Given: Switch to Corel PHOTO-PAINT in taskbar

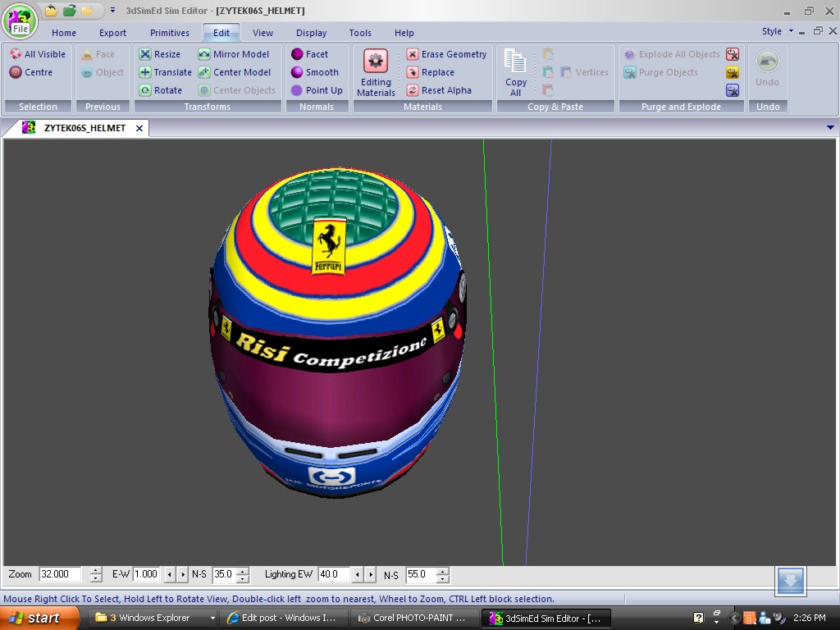Looking at the screenshot, I should click(x=415, y=618).
